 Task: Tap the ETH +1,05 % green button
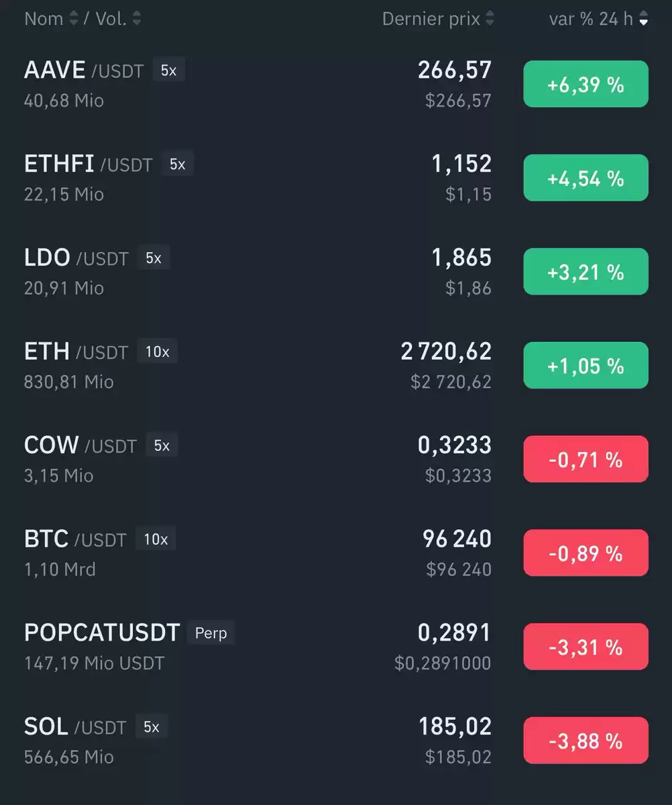(x=585, y=366)
